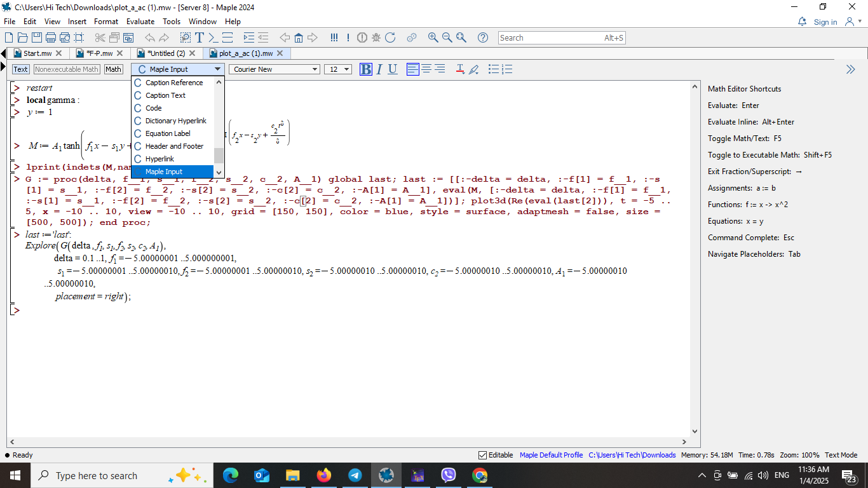Open the Downloads path link in the status bar
Viewport: 868px width, 488px height.
click(632, 455)
